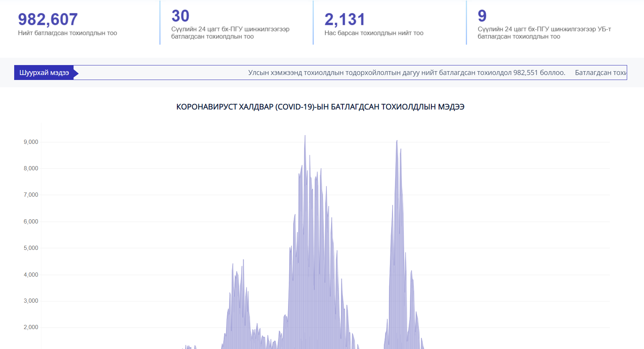Click the 9,000 y-axis label
644x349 pixels.
coord(31,142)
